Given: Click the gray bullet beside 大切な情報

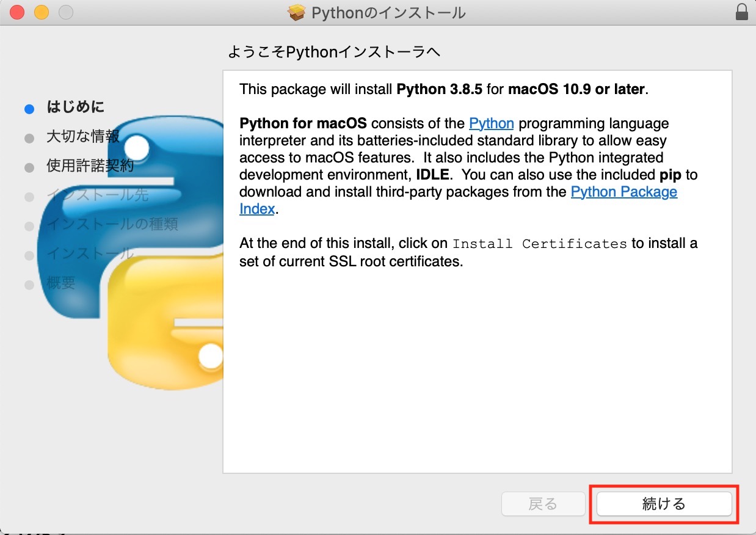Looking at the screenshot, I should [x=29, y=137].
